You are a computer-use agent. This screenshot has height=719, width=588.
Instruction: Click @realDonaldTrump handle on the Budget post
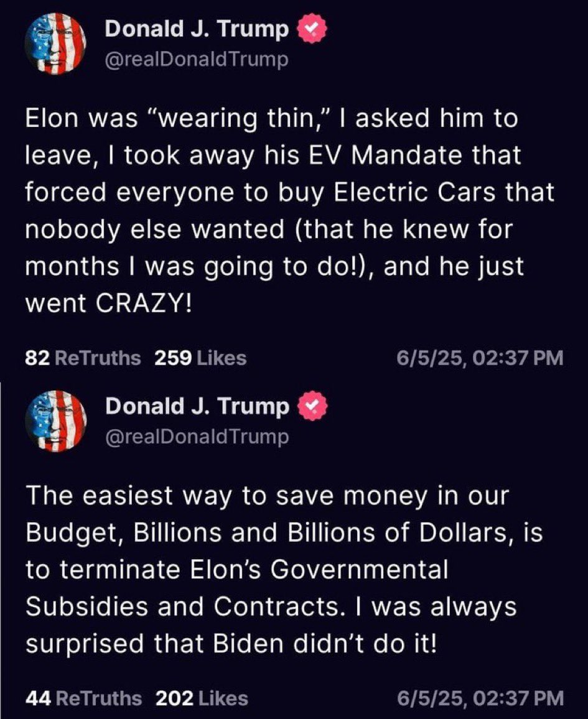point(197,437)
